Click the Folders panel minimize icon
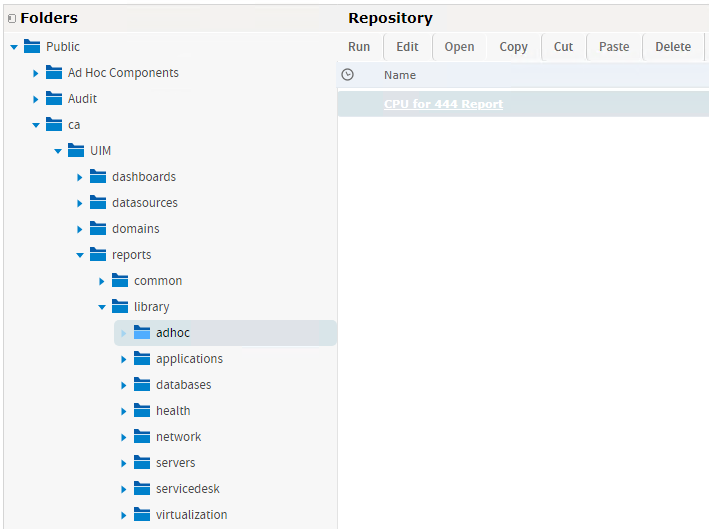This screenshot has height=529, width=709. pyautogui.click(x=12, y=18)
